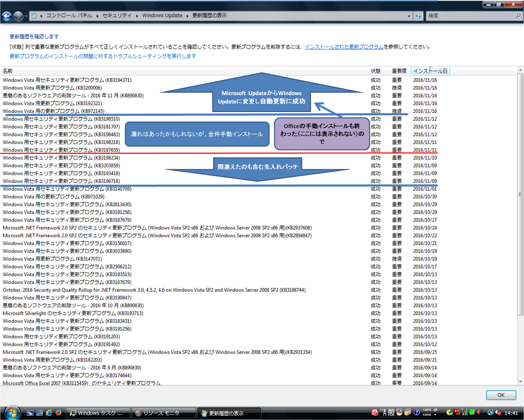Click the vertical scrollbar thumb
This screenshot has height=420, width=524.
(x=520, y=195)
